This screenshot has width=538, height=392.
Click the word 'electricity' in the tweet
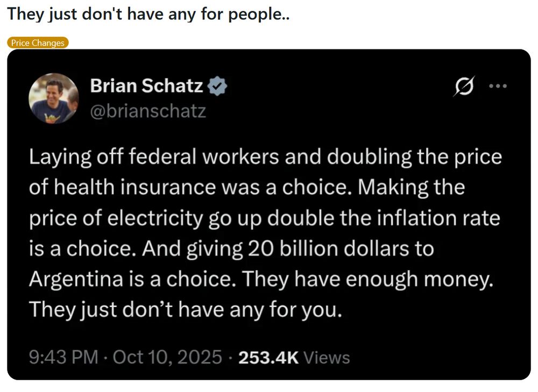click(155, 218)
